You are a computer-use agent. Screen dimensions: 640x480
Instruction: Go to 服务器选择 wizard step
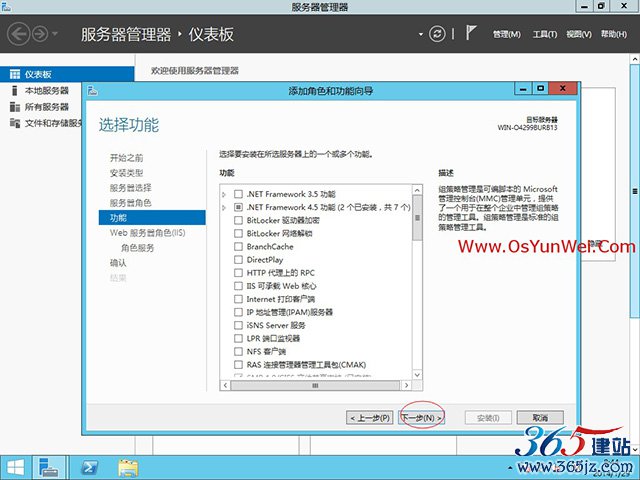tap(131, 188)
